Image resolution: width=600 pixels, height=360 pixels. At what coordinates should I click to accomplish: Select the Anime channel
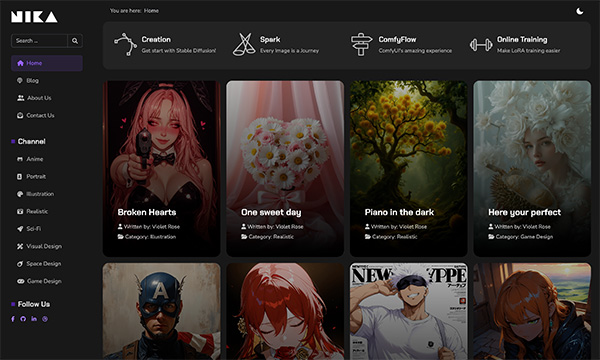(x=35, y=159)
